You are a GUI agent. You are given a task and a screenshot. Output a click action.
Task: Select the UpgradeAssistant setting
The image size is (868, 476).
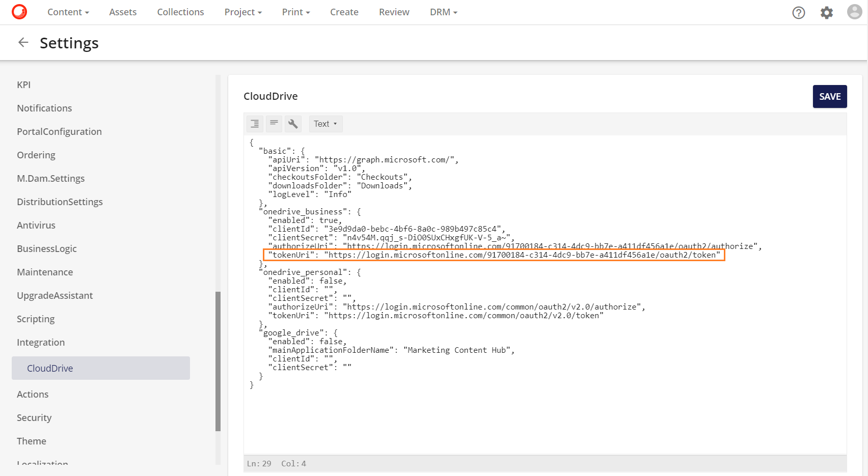[x=55, y=295]
